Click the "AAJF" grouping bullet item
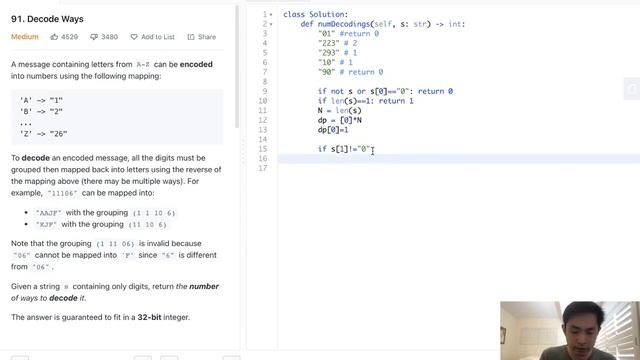 105,213
